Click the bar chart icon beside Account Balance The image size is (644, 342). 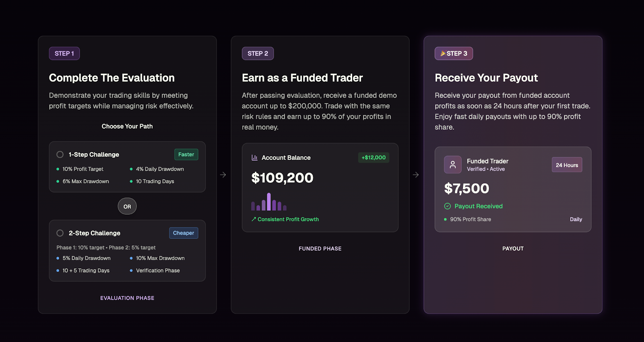254,158
